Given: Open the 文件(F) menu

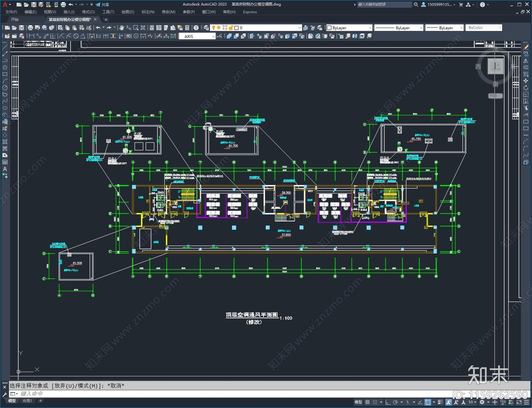Looking at the screenshot, I should [x=11, y=12].
